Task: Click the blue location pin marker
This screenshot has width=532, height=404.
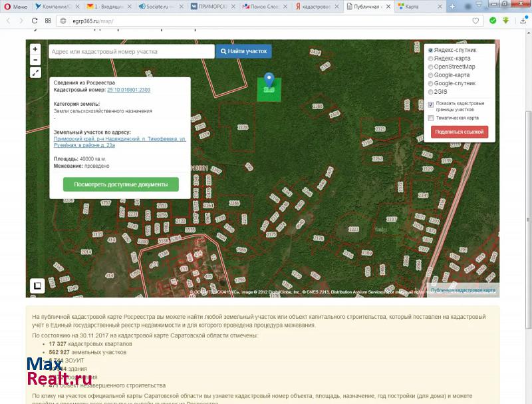Action: [x=269, y=81]
